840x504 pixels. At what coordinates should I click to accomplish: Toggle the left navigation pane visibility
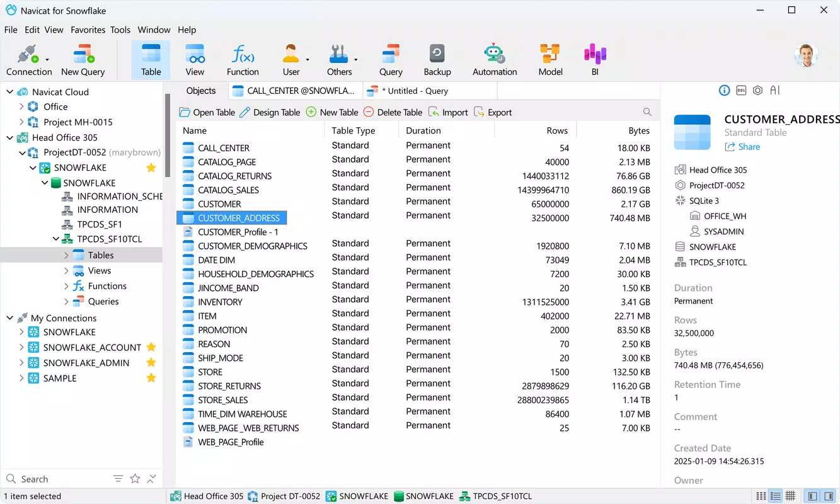click(813, 496)
